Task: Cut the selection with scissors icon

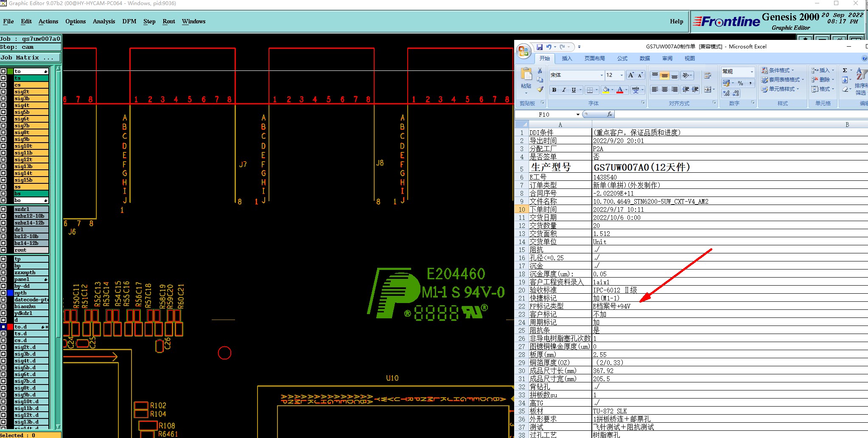Action: pyautogui.click(x=540, y=70)
